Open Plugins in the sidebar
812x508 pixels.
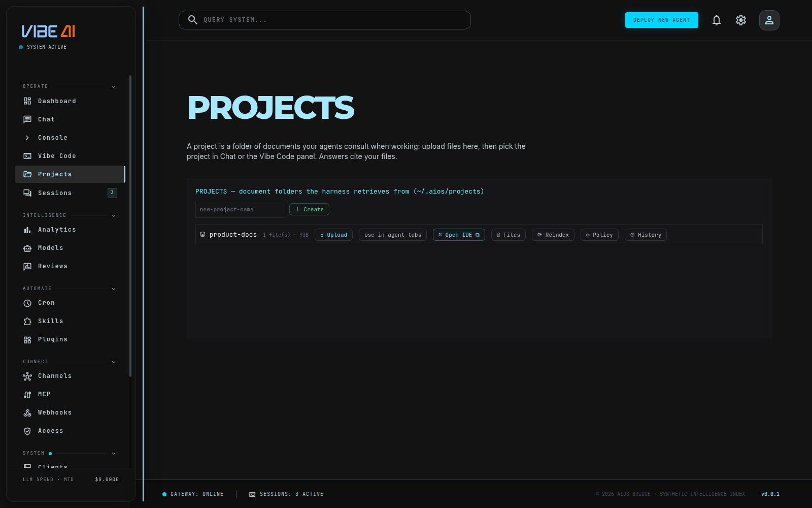tap(70, 339)
